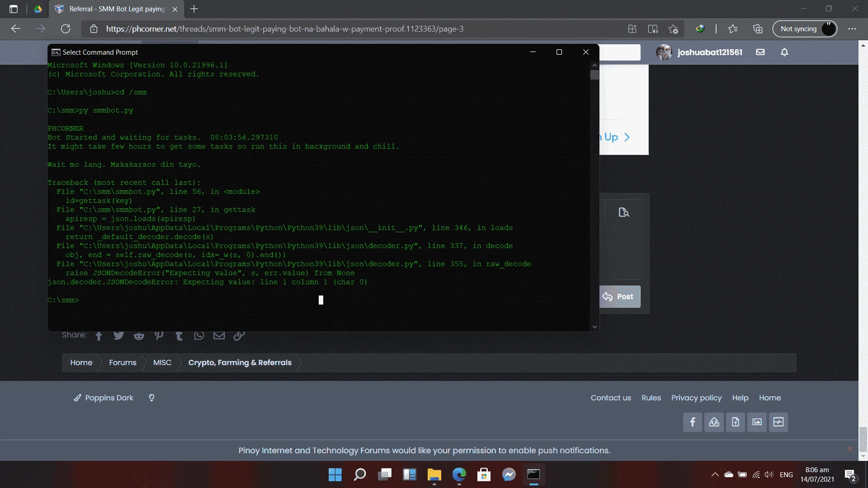Click the browser address bar
868x488 pixels.
click(x=353, y=29)
